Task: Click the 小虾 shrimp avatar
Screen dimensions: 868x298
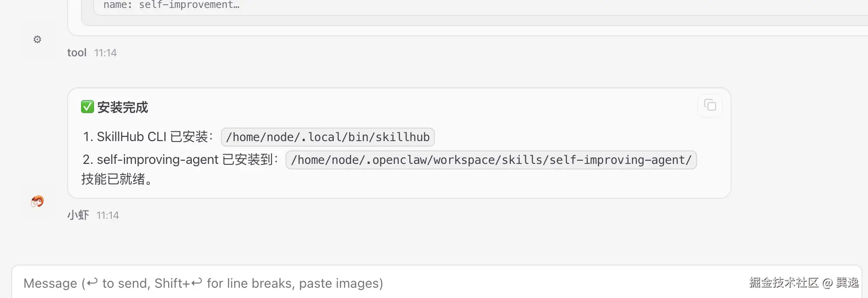Action: click(x=37, y=201)
